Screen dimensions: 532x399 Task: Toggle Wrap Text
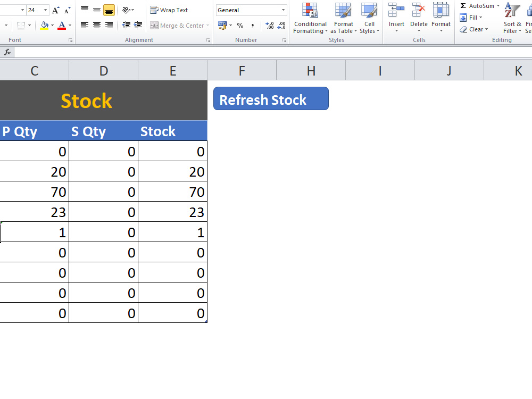coord(169,10)
